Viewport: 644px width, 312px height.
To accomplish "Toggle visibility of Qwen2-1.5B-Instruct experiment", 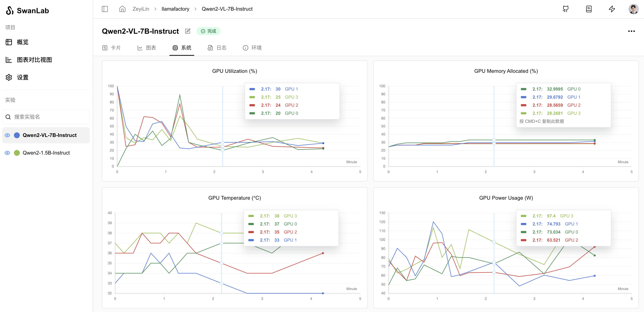I will coord(8,153).
